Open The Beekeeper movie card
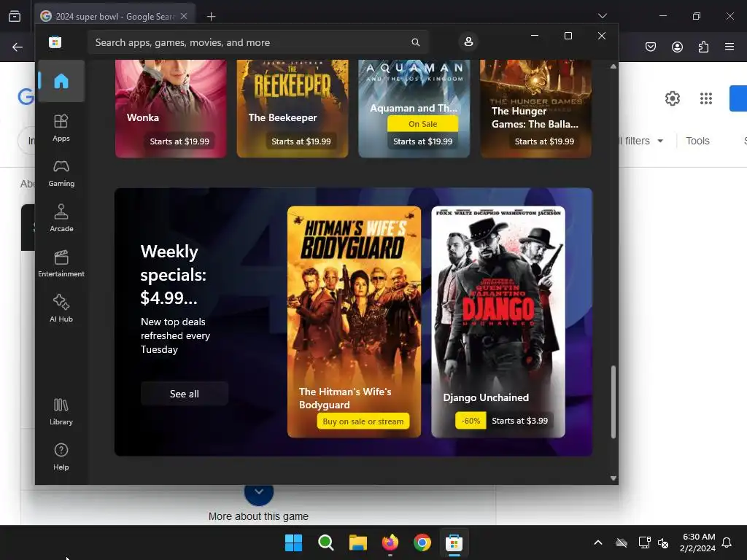747x560 pixels. point(293,108)
